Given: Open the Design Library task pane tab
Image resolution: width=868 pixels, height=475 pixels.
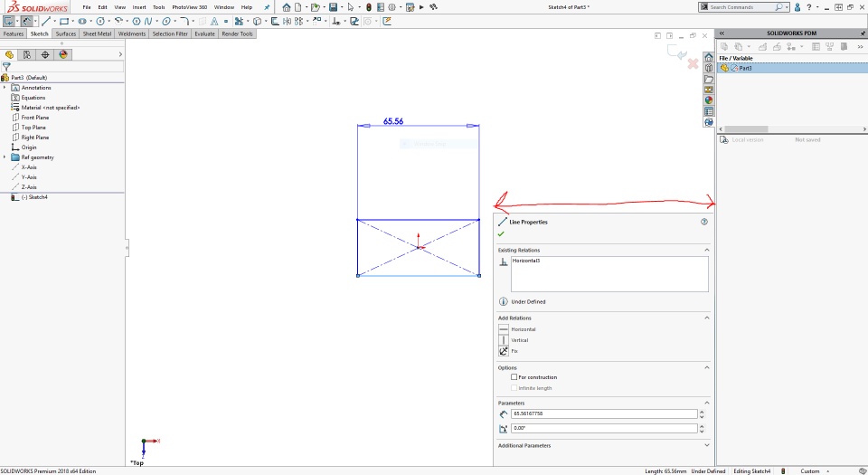Looking at the screenshot, I should (709, 68).
